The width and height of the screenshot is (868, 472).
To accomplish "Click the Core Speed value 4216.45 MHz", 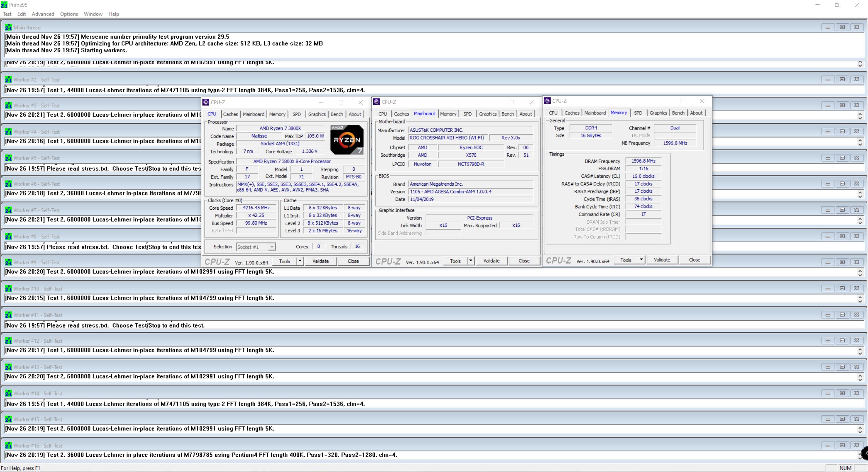I will click(x=256, y=208).
